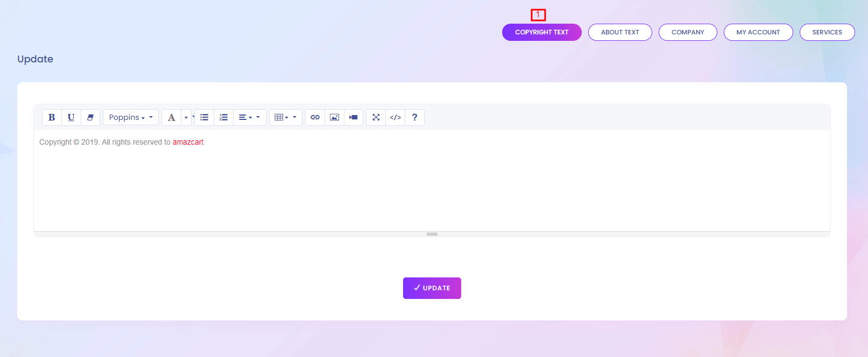Click the insert link icon

[315, 117]
